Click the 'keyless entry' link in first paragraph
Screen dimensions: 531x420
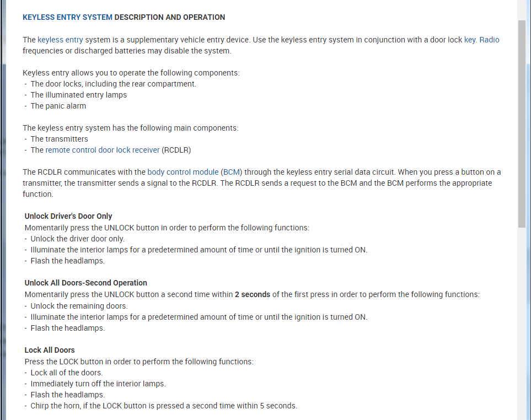click(x=60, y=40)
